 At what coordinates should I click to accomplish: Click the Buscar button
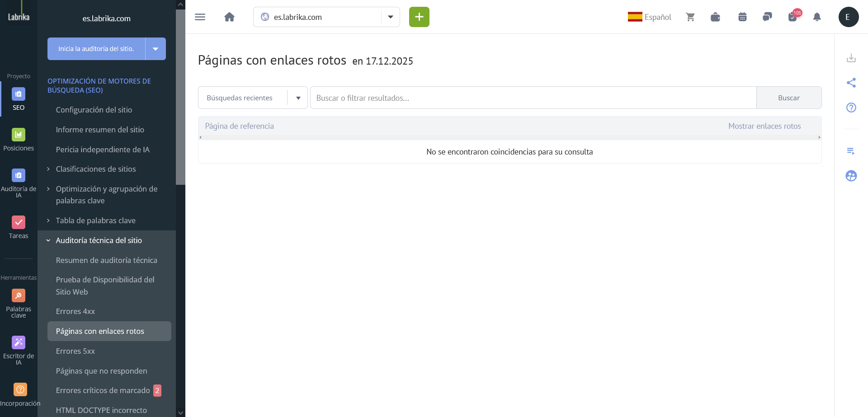click(x=789, y=98)
